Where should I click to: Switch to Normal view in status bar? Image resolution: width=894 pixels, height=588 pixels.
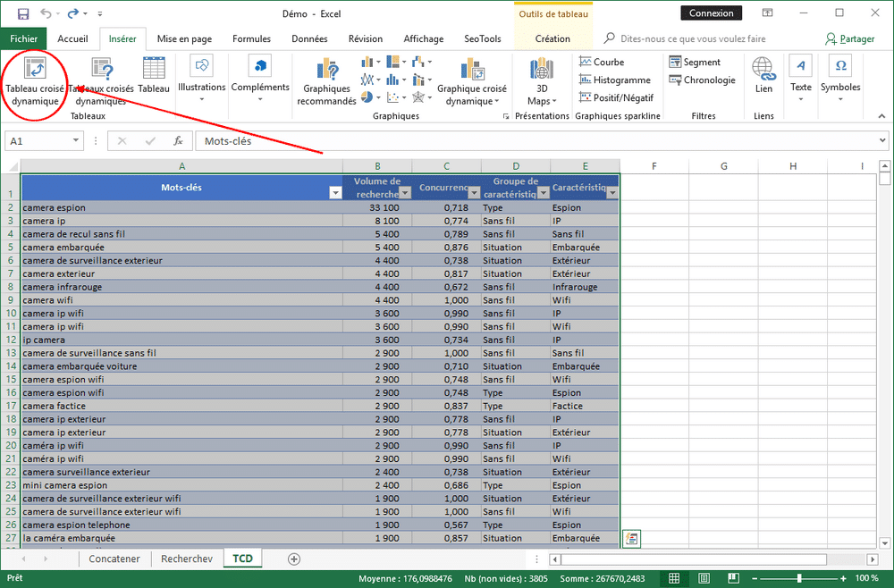pos(674,578)
